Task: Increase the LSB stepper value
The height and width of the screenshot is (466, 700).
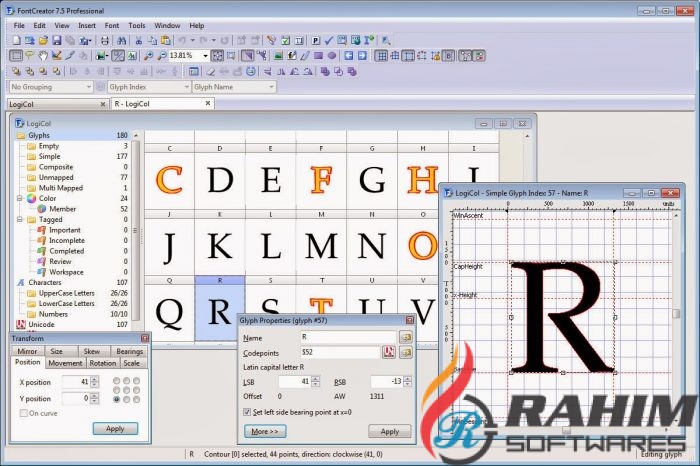Action: [x=316, y=379]
